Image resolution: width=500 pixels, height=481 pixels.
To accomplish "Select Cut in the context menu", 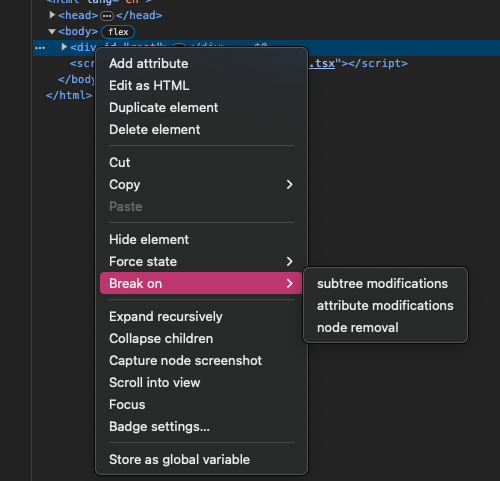I will 201,162.
